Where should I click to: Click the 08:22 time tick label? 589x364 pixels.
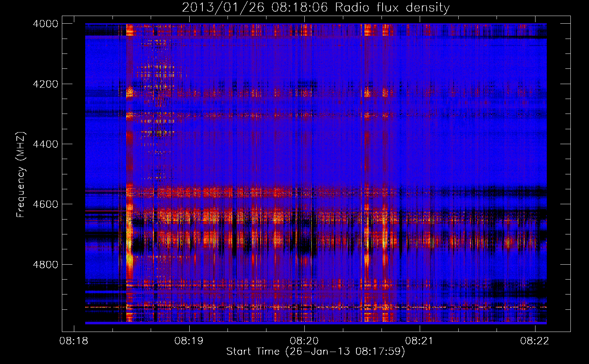[535, 341]
